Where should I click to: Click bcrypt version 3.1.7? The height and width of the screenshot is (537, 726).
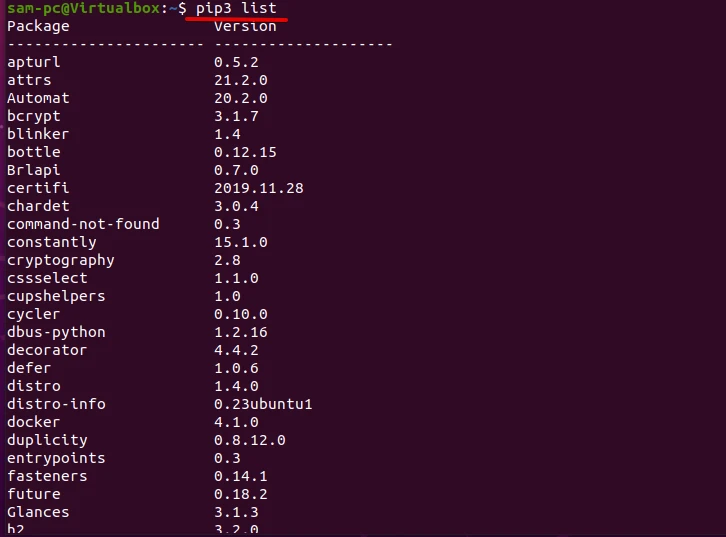236,117
